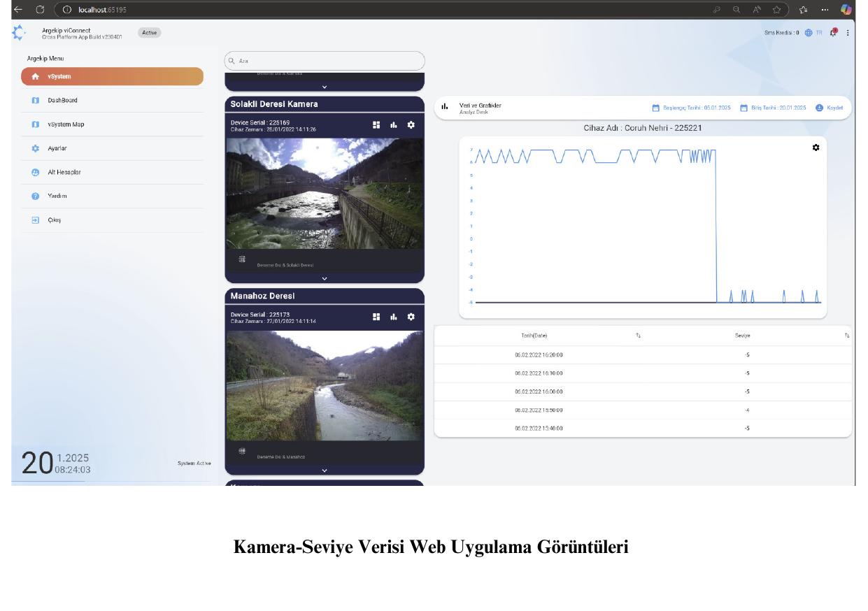Click Device Serial : 225169 text
Image resolution: width=868 pixels, height=611 pixels.
point(260,122)
